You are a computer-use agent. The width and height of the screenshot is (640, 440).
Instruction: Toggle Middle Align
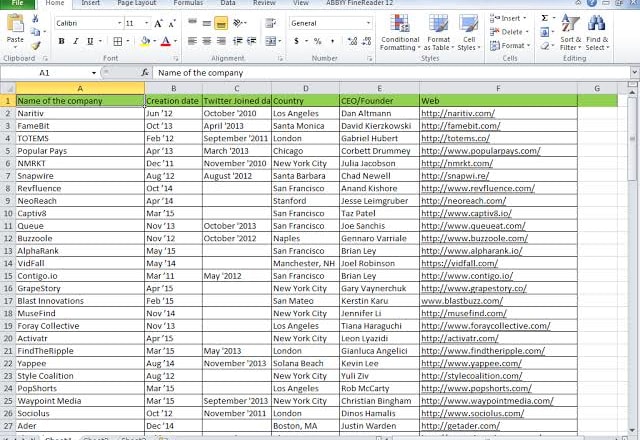[207, 23]
